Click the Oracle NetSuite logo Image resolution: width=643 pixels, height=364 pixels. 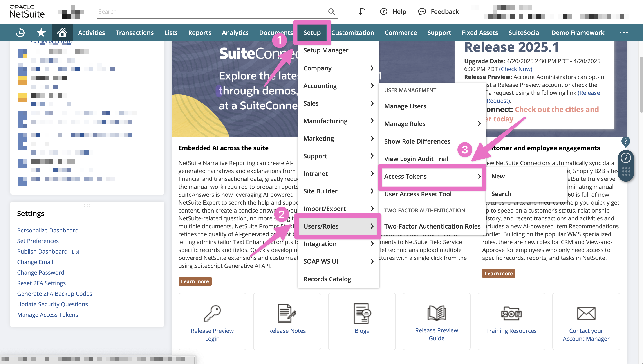pyautogui.click(x=27, y=11)
